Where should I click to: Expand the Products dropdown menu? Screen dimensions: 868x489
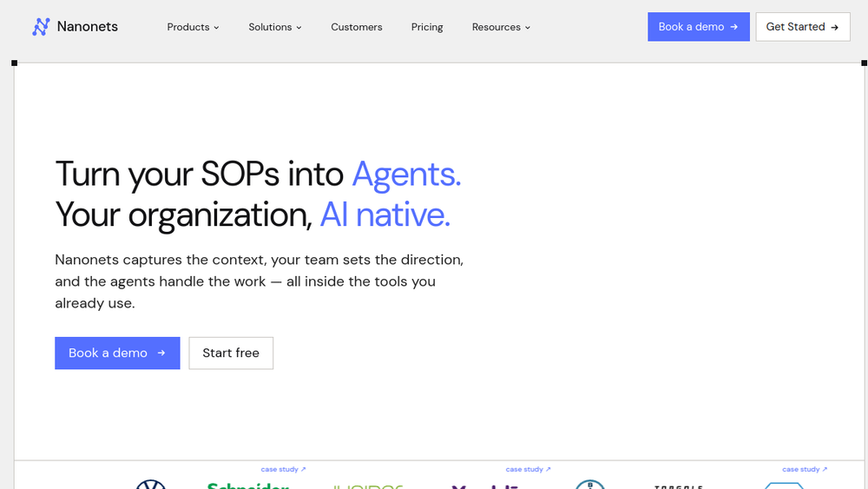(194, 27)
